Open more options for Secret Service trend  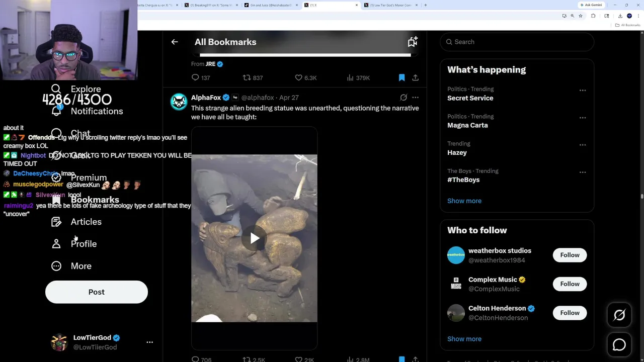[583, 90]
